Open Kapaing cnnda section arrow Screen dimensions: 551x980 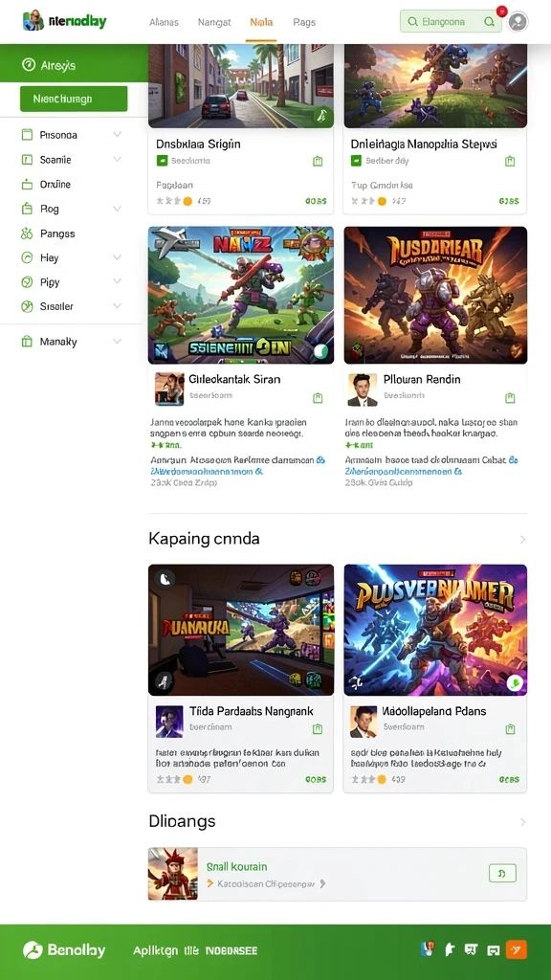(x=523, y=539)
